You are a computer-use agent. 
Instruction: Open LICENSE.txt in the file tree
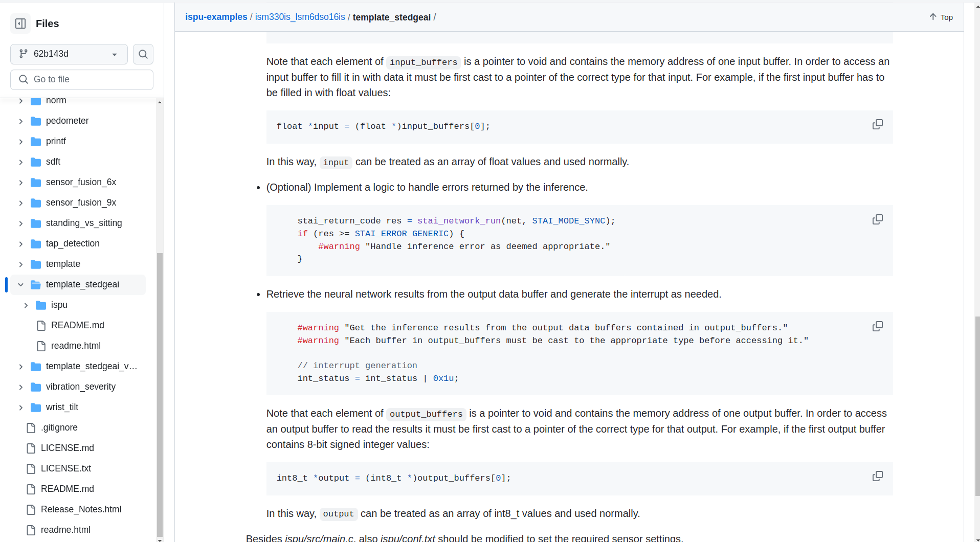66,468
